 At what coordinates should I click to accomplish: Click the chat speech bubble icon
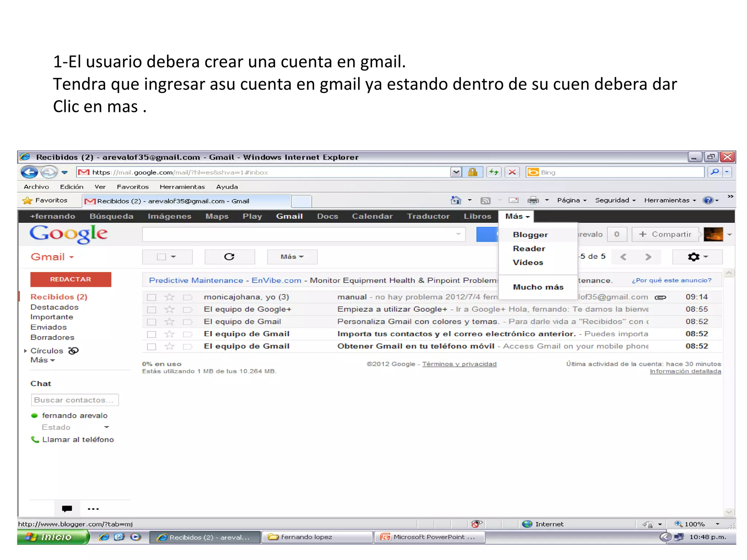(67, 509)
